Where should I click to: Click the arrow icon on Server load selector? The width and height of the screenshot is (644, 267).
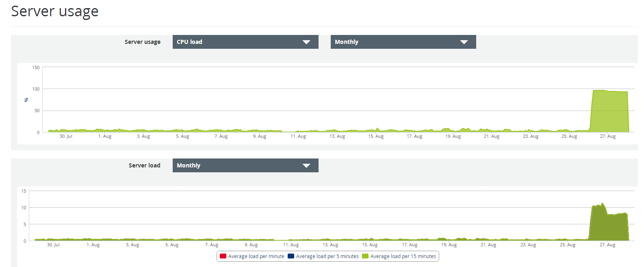coord(306,166)
